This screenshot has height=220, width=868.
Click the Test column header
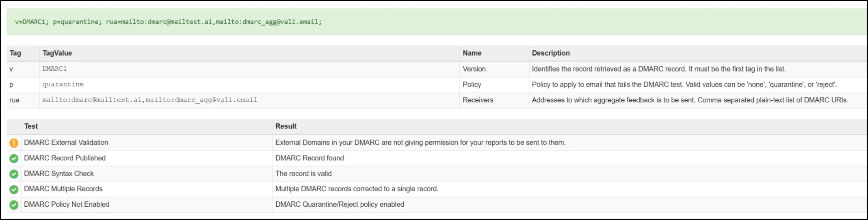(31, 126)
